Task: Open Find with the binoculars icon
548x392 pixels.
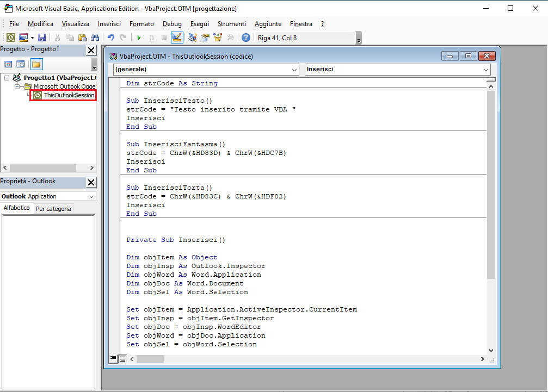Action: tap(95, 38)
